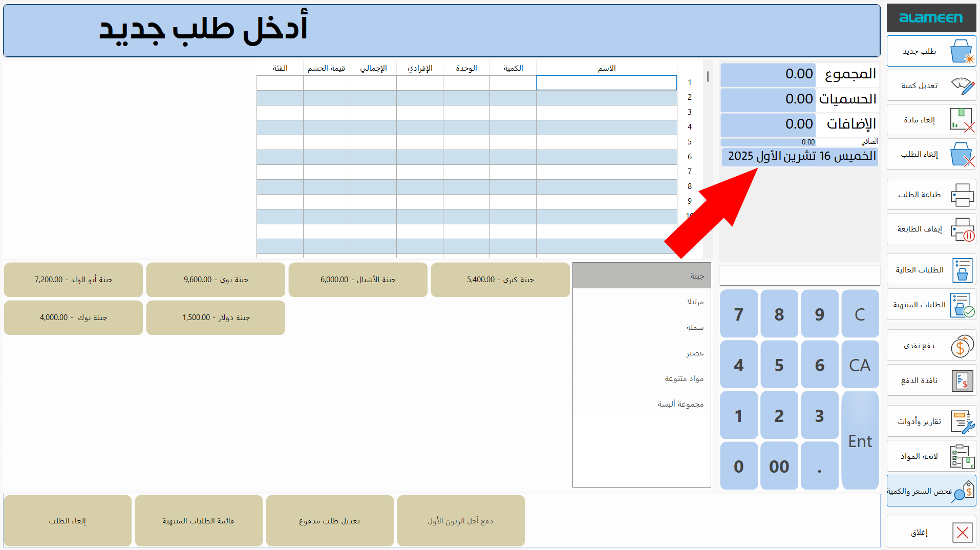The height and width of the screenshot is (550, 980).
Task: Create a new order (طلب جديد)
Action: (x=931, y=51)
